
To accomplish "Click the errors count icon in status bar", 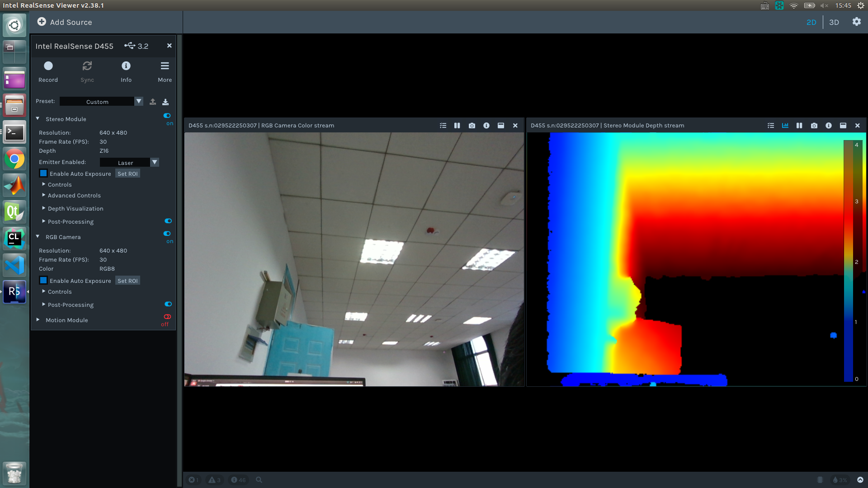I will (x=193, y=480).
